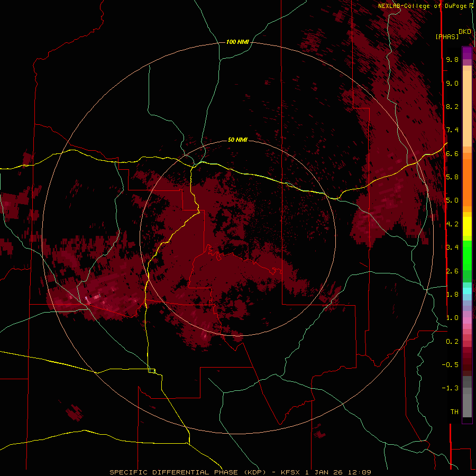Click the 'SPECIFIC DIFFERENTIAL PHASE (KDP)' caption
Screen dimensions: 476x476
point(188,472)
